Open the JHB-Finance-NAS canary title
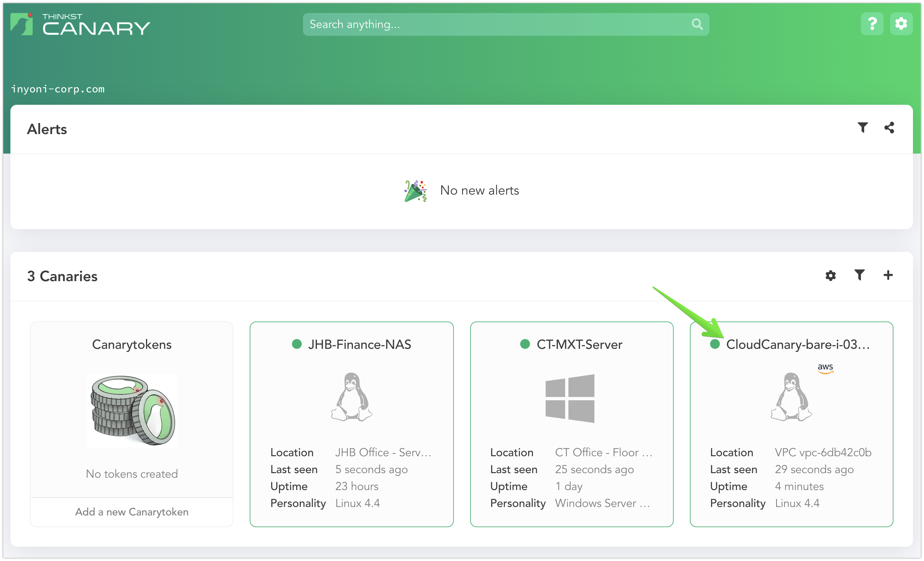Screen dimensions: 924x561 (359, 345)
